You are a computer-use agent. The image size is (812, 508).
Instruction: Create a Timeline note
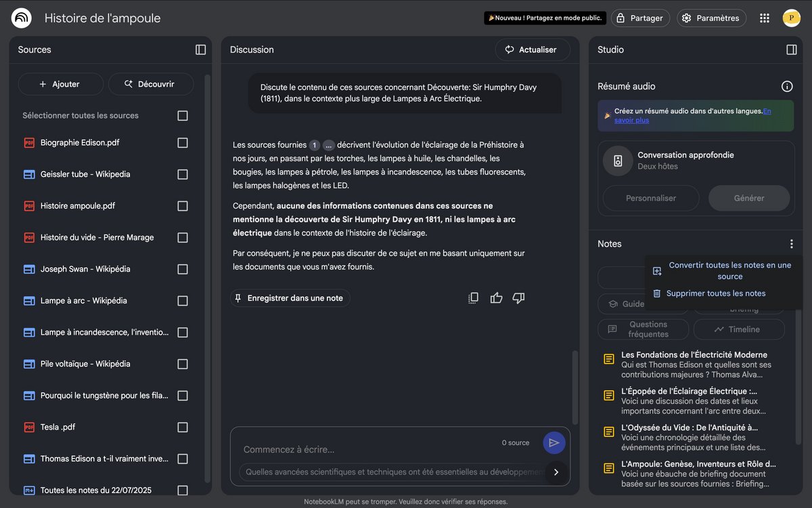[739, 329]
